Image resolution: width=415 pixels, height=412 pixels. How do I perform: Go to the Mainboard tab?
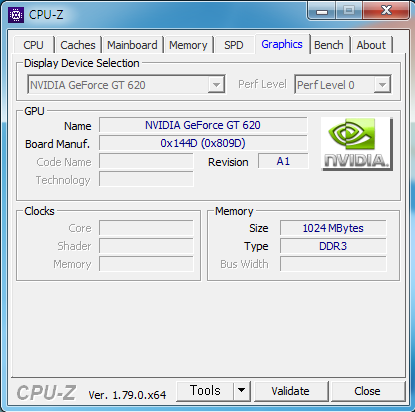(x=132, y=45)
